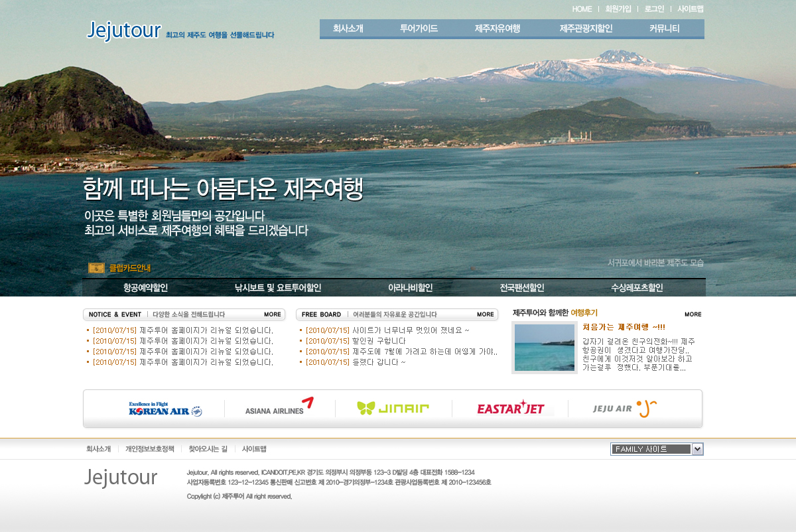The image size is (796, 532).
Task: Open MORE in Notice & Event section
Action: pos(272,314)
